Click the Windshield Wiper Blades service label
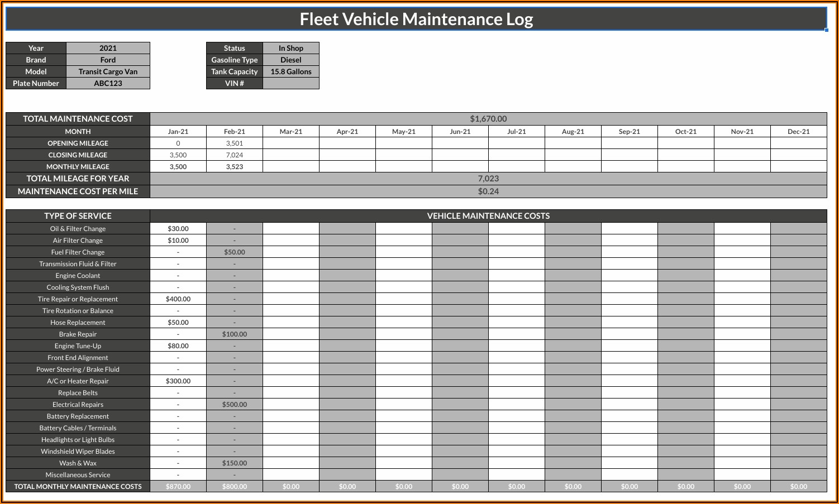This screenshot has height=504, width=839. click(x=78, y=452)
